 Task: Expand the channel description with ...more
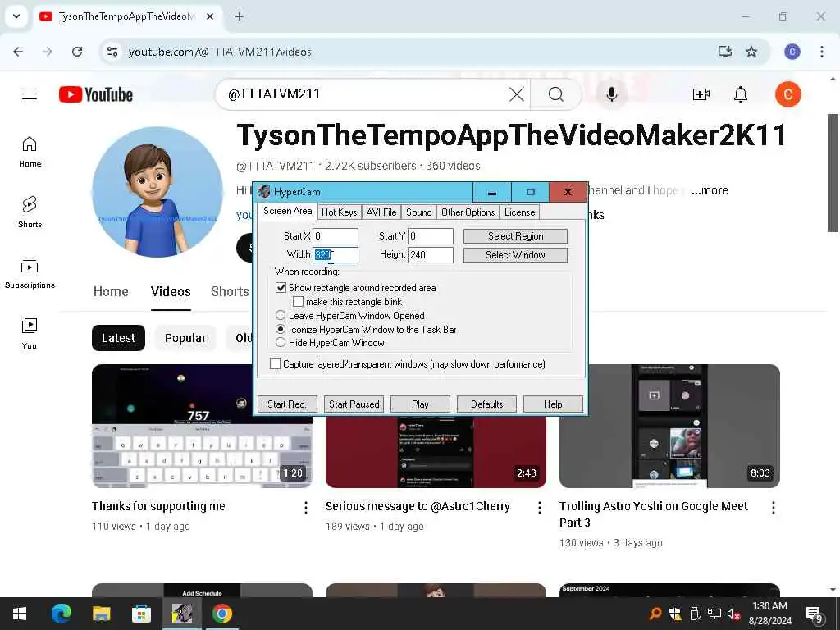710,190
